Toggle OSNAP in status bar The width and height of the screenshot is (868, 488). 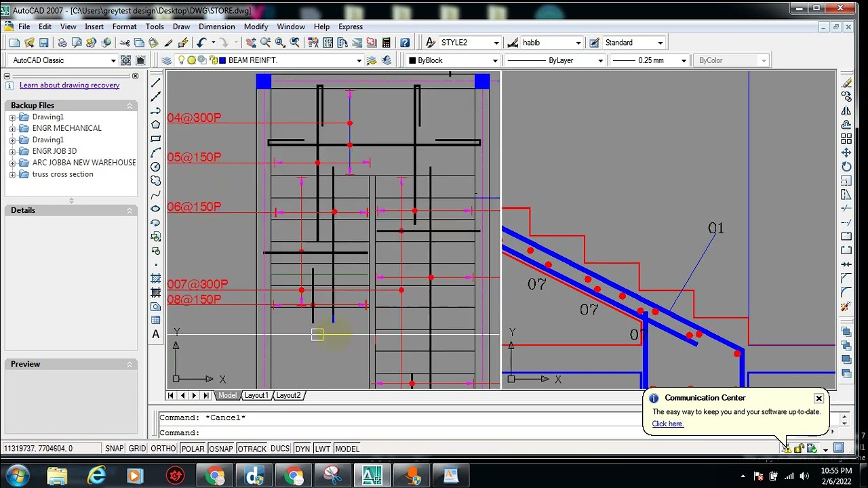point(221,449)
